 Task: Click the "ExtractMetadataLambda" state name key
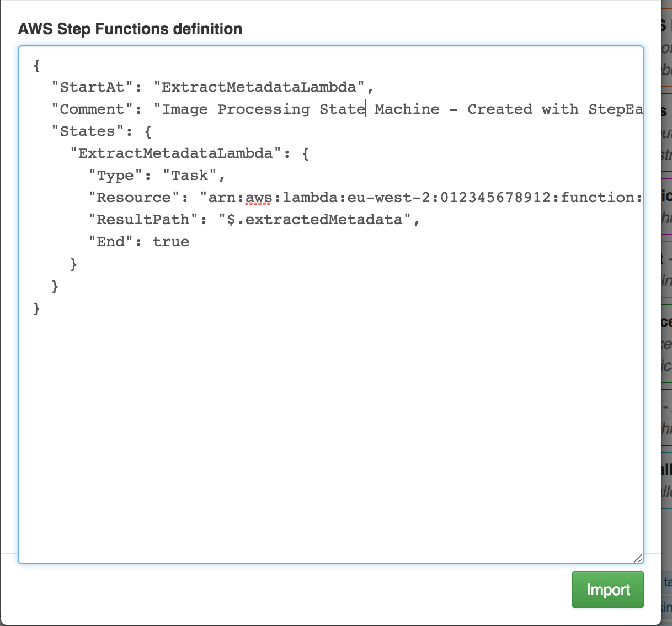coord(175,153)
